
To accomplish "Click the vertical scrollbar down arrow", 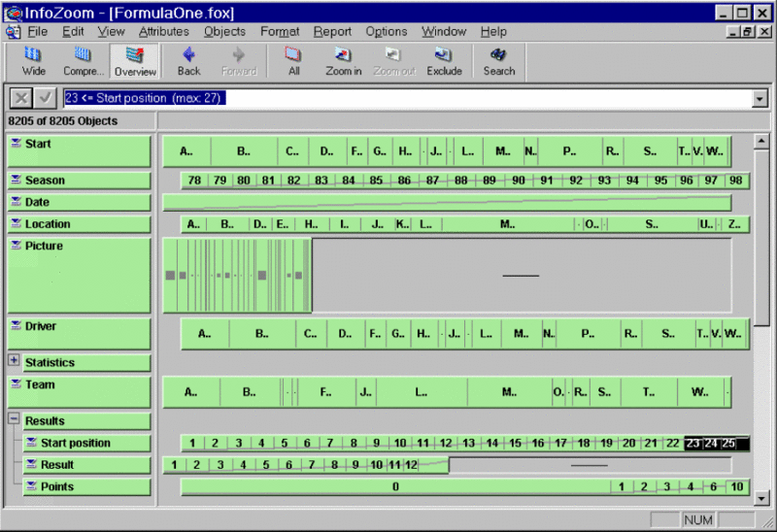I will [761, 498].
